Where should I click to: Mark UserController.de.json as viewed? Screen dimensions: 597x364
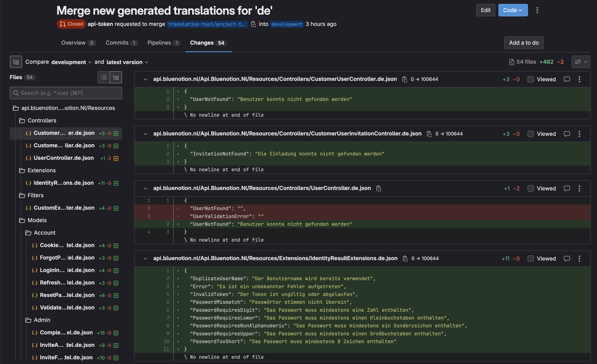click(x=531, y=189)
